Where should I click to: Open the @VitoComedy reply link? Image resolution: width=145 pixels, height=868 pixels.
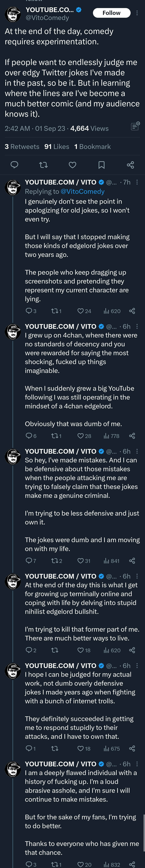(x=83, y=191)
